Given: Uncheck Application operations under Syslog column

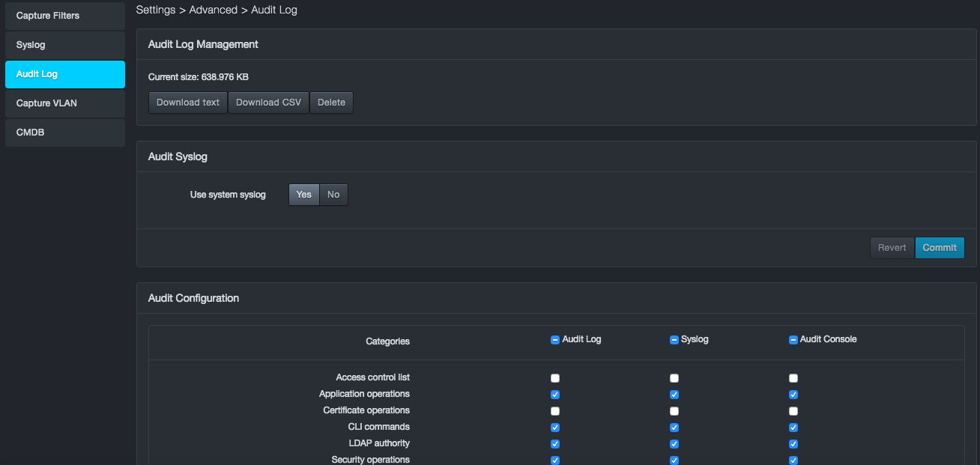Looking at the screenshot, I should pos(674,395).
